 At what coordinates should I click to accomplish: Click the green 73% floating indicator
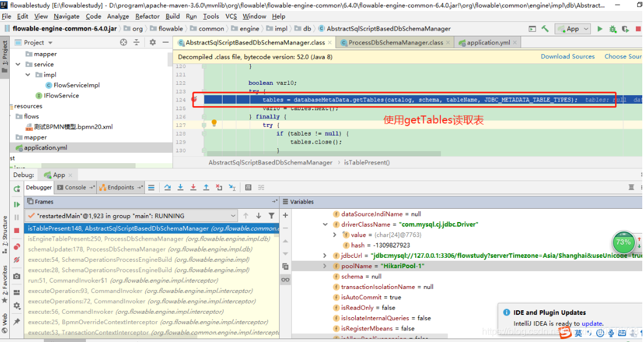[x=623, y=243]
